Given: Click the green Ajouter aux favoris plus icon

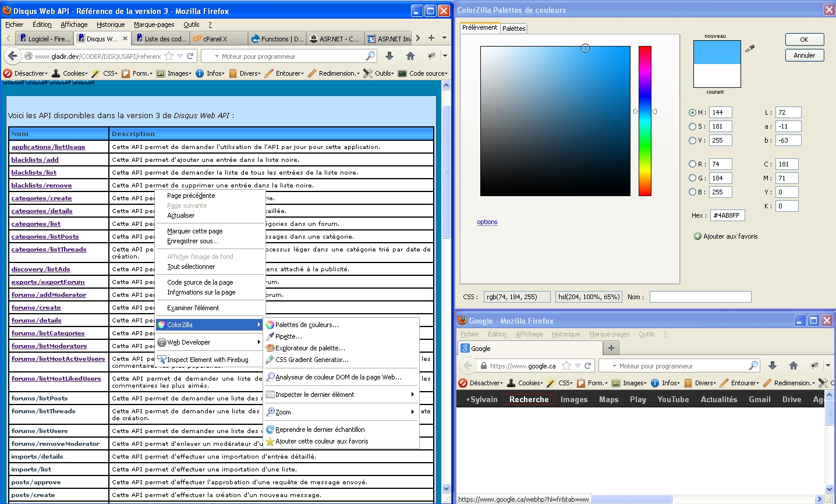Looking at the screenshot, I should pyautogui.click(x=697, y=236).
